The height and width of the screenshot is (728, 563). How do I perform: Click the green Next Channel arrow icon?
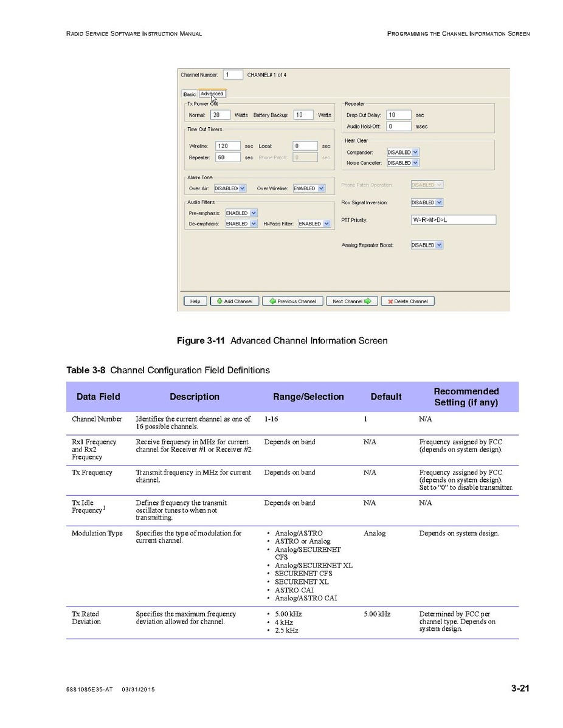[x=368, y=301]
